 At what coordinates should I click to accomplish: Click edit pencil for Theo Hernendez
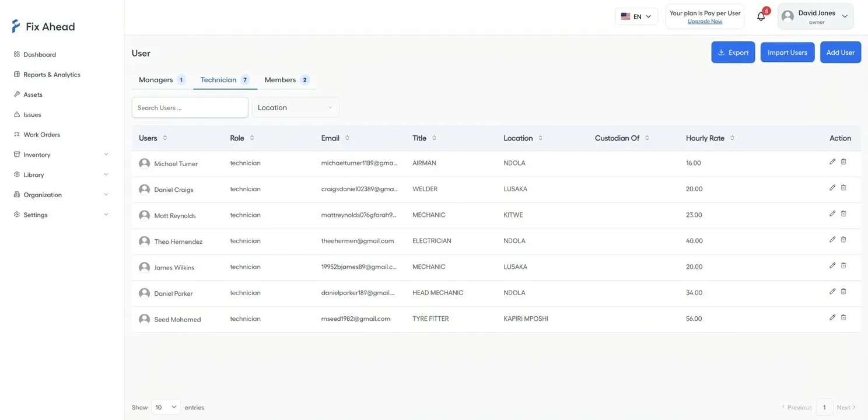(832, 240)
